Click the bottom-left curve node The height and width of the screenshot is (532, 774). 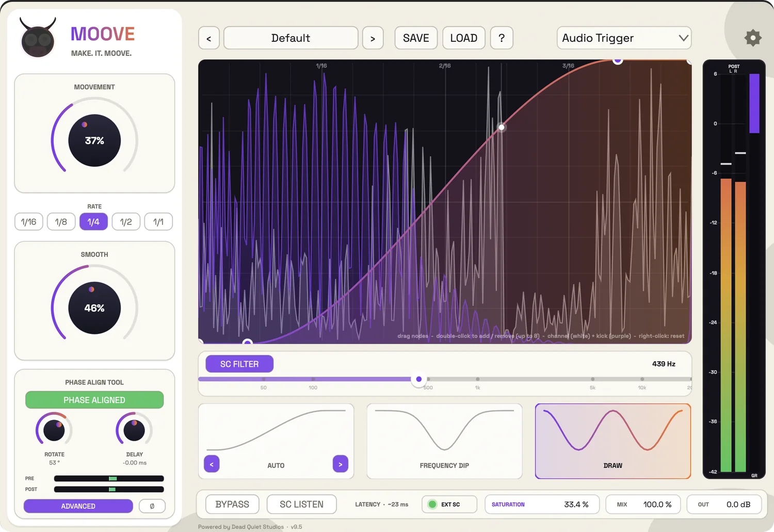248,342
